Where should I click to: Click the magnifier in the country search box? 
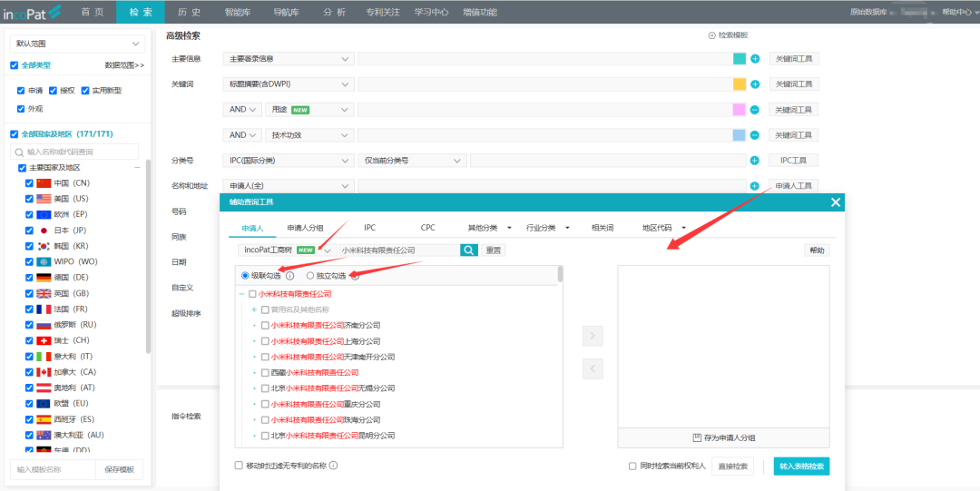[x=19, y=152]
